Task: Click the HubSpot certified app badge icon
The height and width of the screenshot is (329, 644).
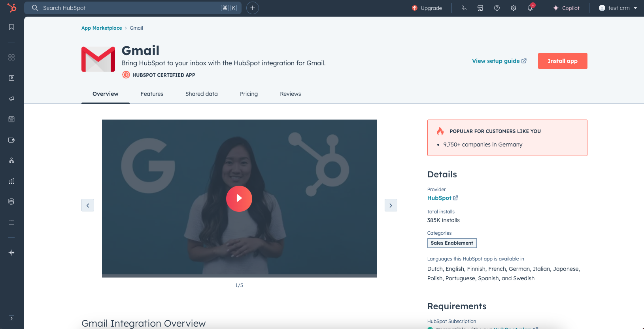Action: (126, 75)
